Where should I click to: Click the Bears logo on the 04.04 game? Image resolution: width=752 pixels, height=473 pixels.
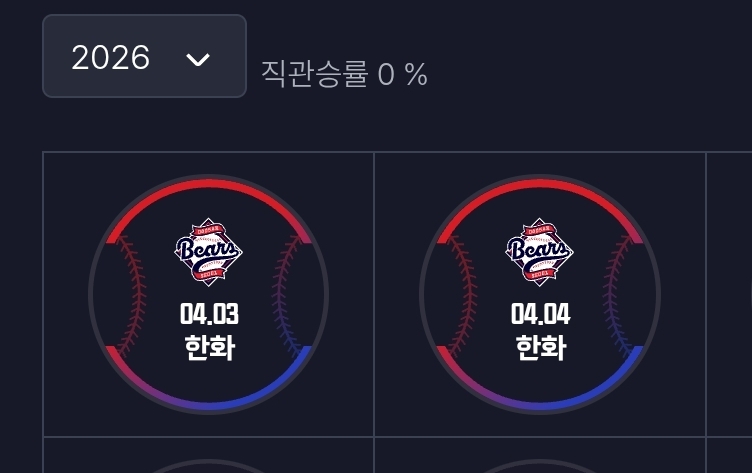coord(540,252)
